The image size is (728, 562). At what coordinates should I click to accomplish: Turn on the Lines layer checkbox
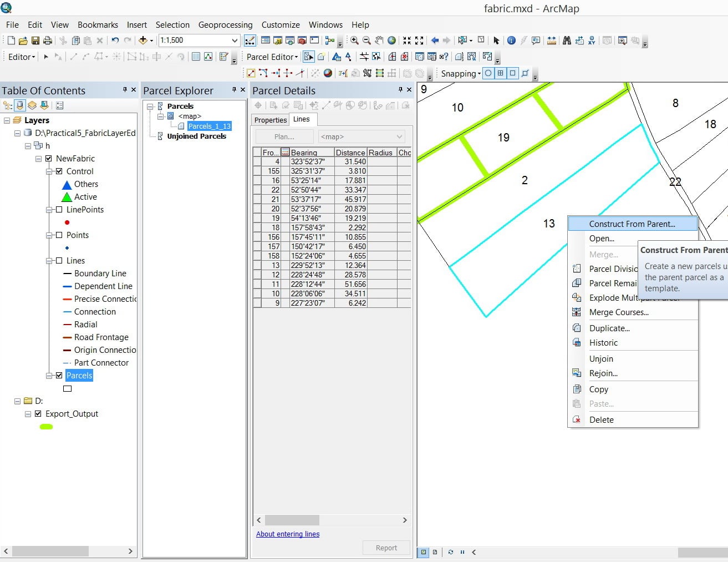coord(59,261)
